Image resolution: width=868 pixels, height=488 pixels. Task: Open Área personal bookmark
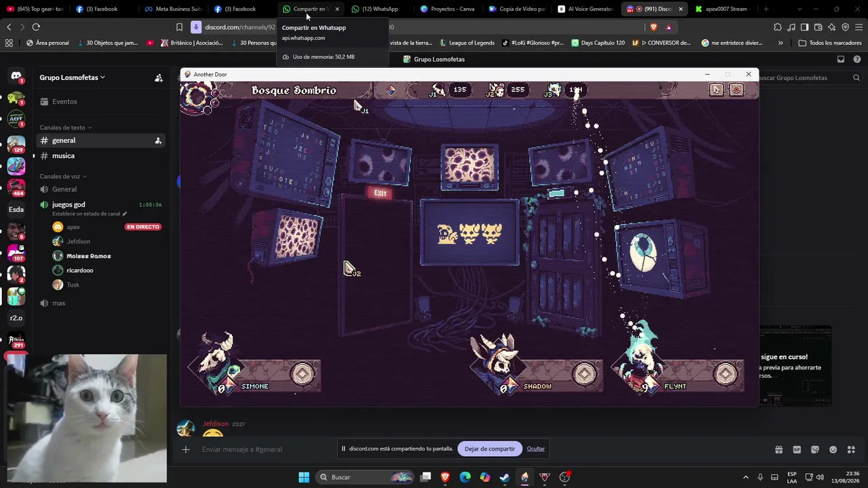point(47,43)
